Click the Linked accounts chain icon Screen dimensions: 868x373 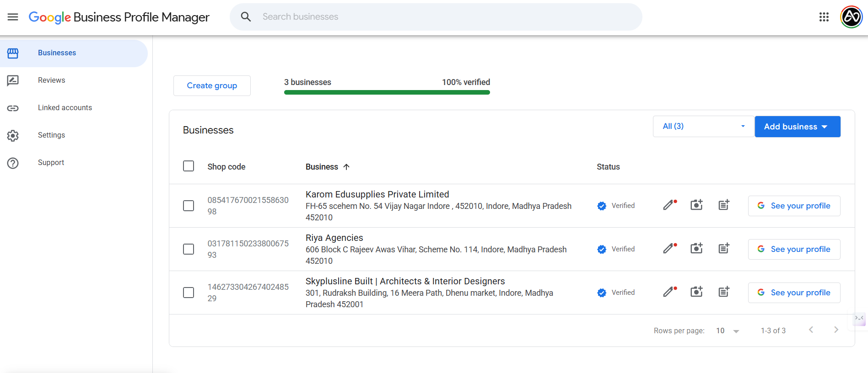13,108
